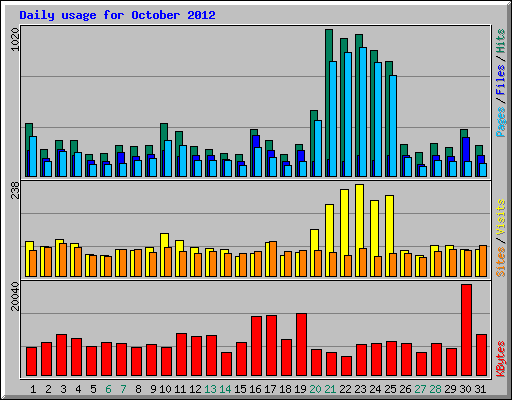The image size is (512, 400).
Task: Click the Sites legend label
Action: click(501, 262)
